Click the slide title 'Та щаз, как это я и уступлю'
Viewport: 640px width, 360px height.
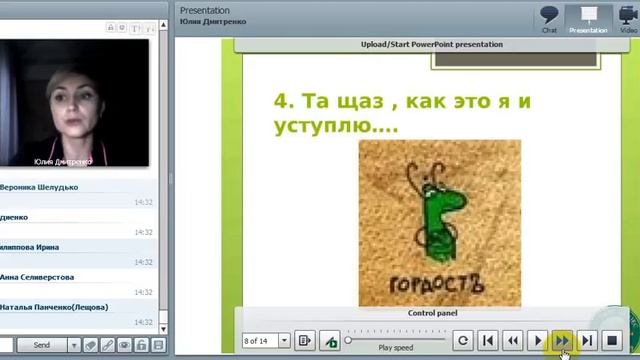point(402,113)
